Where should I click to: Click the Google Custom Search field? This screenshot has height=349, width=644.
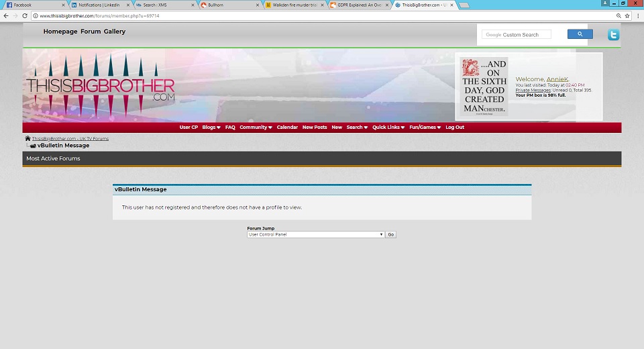517,34
